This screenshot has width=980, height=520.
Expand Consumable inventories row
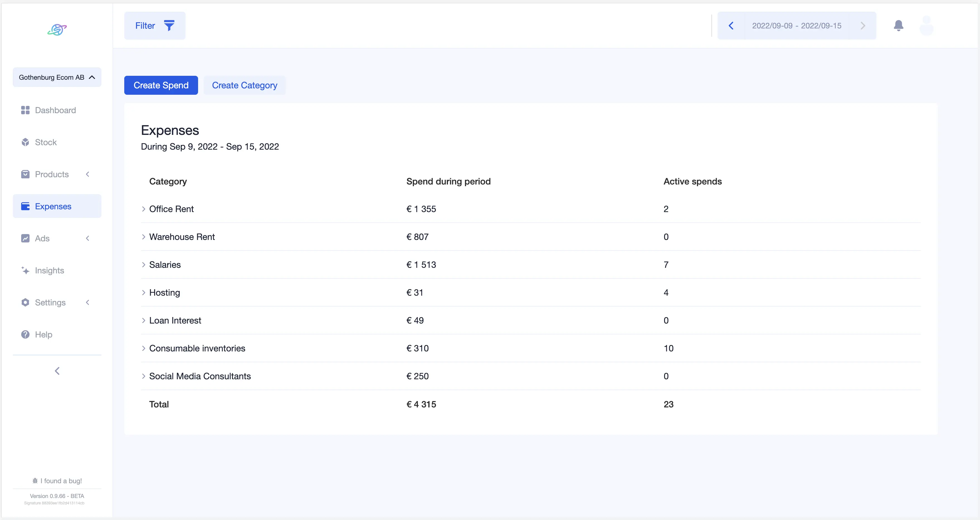click(143, 348)
